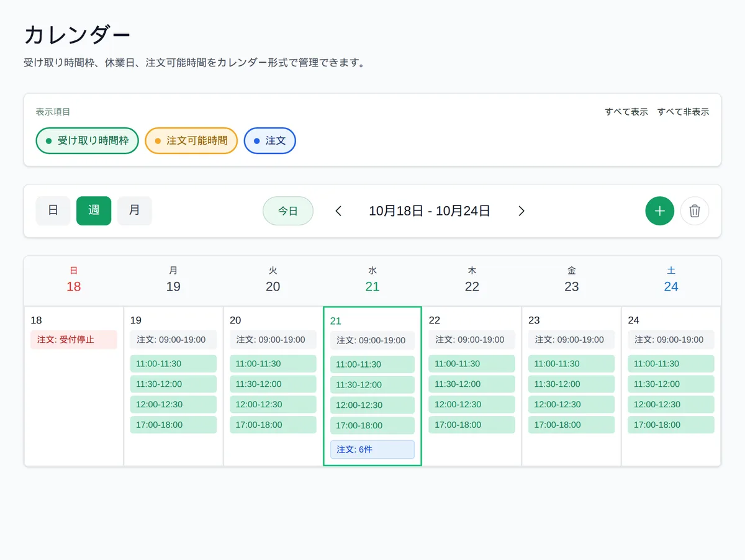The width and height of the screenshot is (745, 560).
Task: Click day number 18 in Sunday cell
Action: (x=37, y=320)
